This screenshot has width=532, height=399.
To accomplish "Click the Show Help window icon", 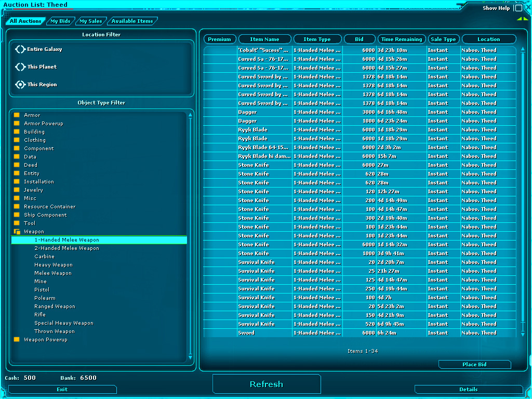I will tap(518, 8).
